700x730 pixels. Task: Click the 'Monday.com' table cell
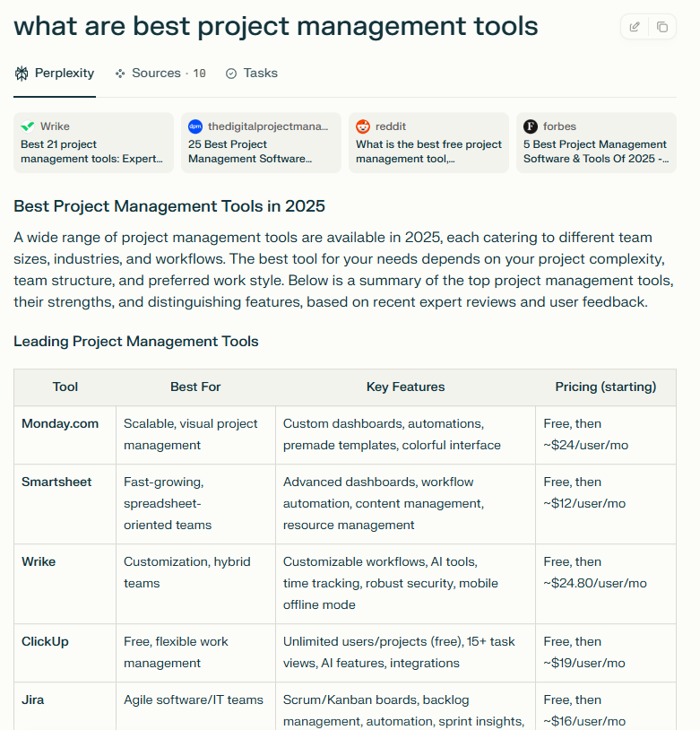(65, 435)
